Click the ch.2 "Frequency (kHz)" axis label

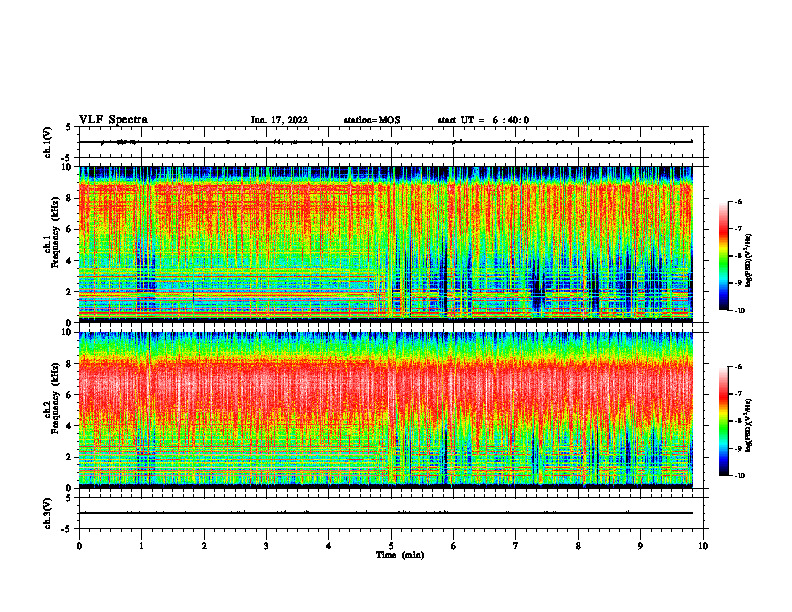click(54, 398)
